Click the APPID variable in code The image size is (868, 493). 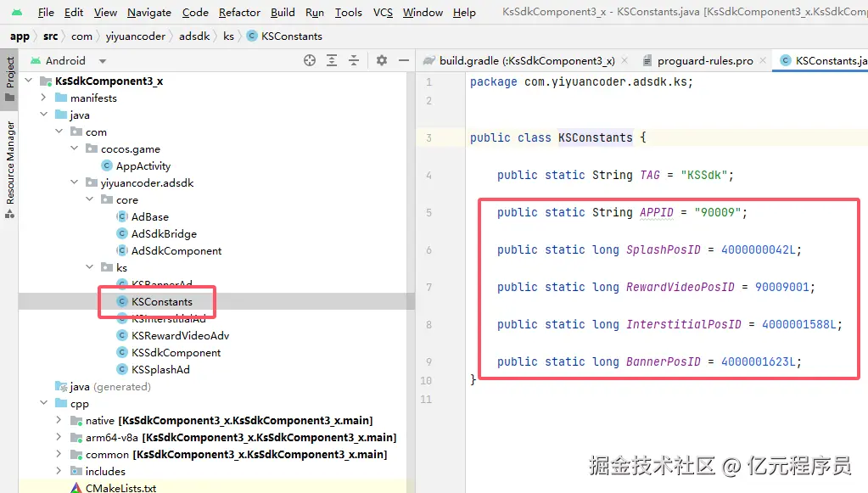[x=657, y=212]
